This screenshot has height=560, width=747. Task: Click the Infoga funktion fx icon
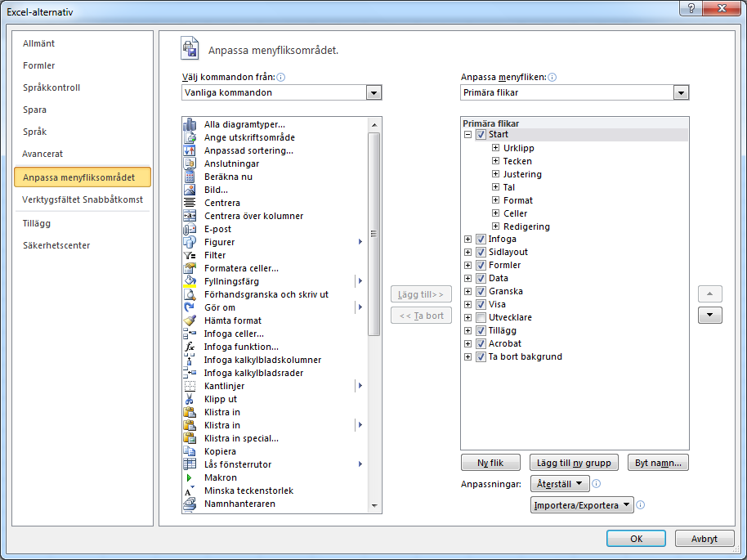click(x=190, y=347)
